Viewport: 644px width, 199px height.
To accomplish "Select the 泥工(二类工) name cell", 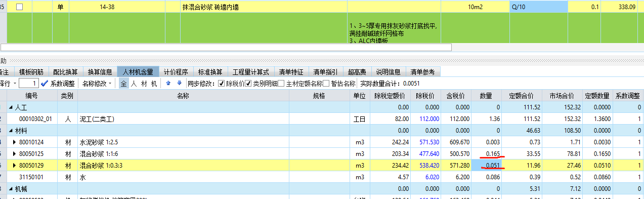I will pos(183,119).
